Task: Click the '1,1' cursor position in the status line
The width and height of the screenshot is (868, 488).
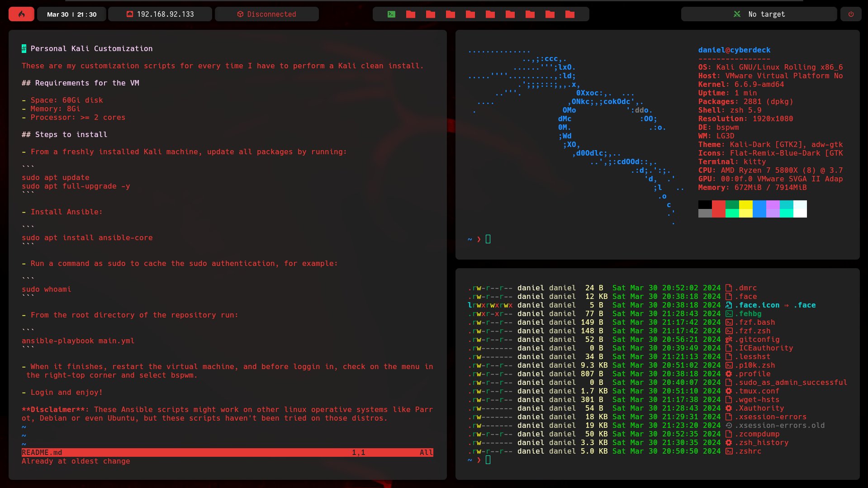Action: [x=359, y=452]
